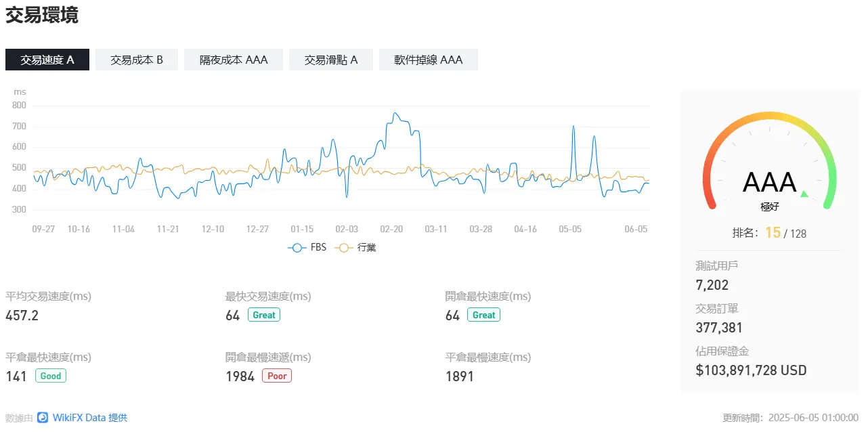Click the Good badge under 平倉最快速度
Viewport: 868px width, 432px height.
point(51,376)
